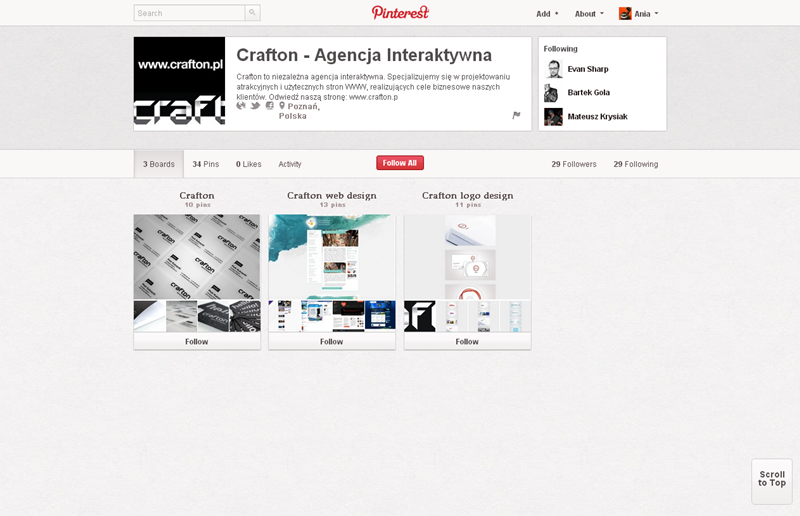Hit the Scroll to Top button
The image size is (800, 516).
point(771,479)
